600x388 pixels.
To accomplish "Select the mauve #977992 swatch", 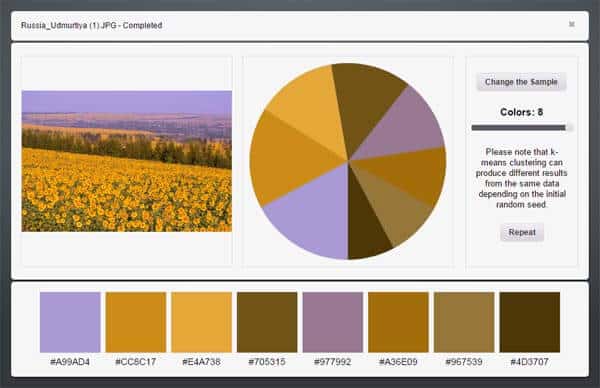I will [333, 322].
